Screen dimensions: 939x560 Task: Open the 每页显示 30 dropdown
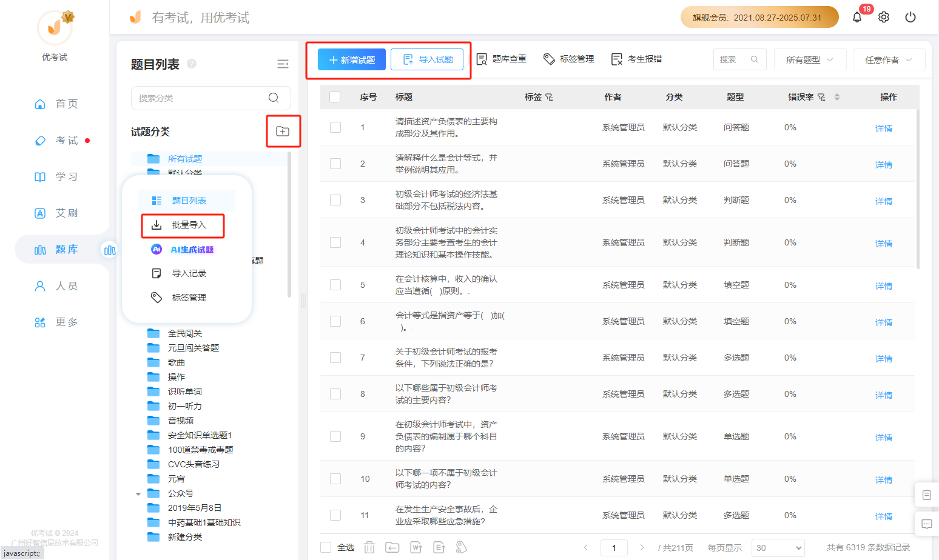(778, 547)
